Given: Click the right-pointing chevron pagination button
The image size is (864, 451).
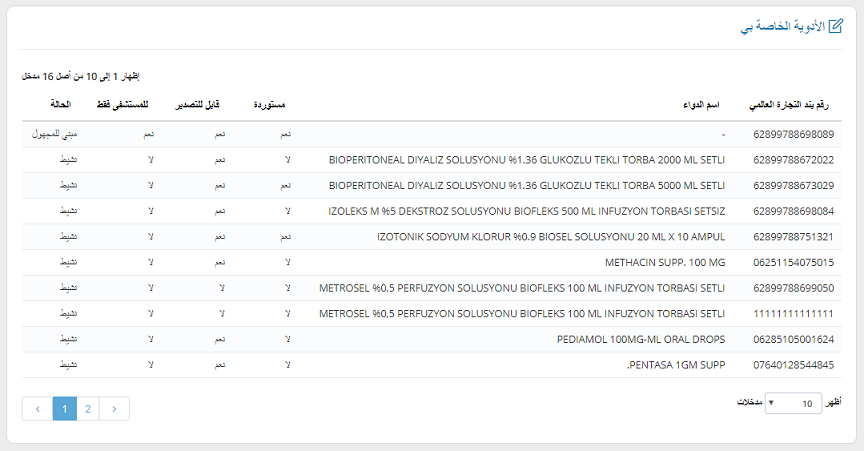Looking at the screenshot, I should point(115,409).
